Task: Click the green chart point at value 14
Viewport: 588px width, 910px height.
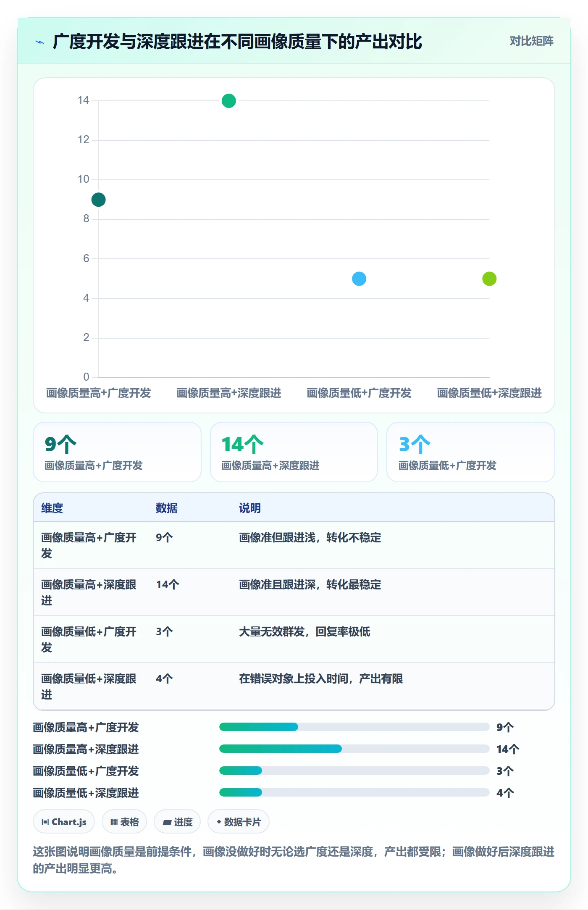Action: (228, 101)
